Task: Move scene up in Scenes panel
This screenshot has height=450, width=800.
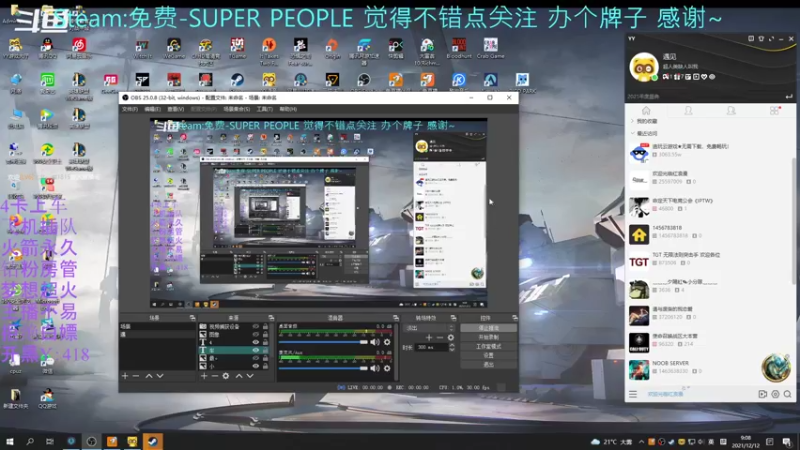Action: (x=149, y=376)
